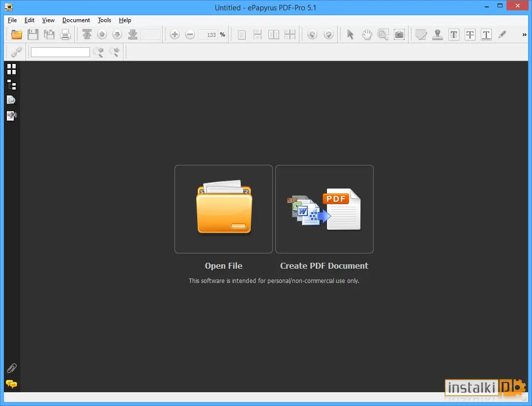The image size is (532, 406).
Task: Click the chain link tool icon
Action: [x=16, y=52]
